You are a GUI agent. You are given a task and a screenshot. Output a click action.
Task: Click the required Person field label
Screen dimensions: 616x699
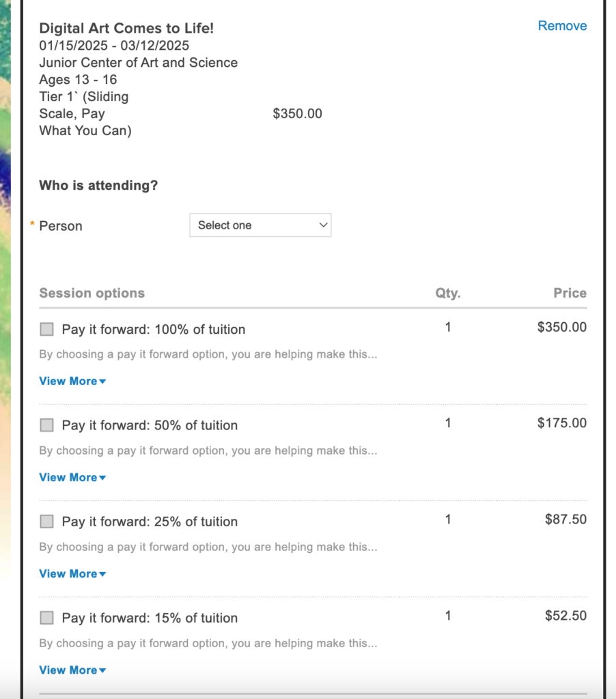(x=61, y=226)
